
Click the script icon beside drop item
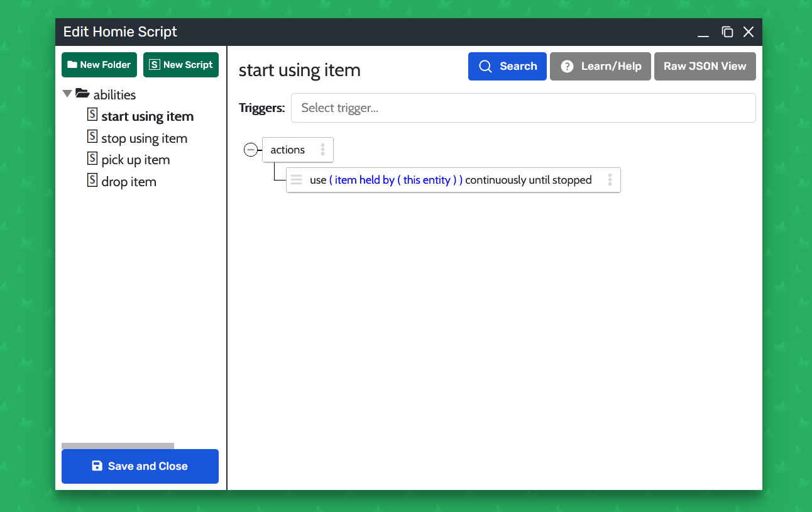[x=92, y=181]
